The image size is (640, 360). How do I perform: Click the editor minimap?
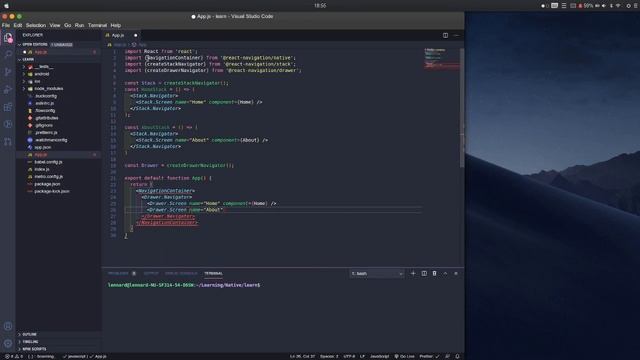click(441, 59)
